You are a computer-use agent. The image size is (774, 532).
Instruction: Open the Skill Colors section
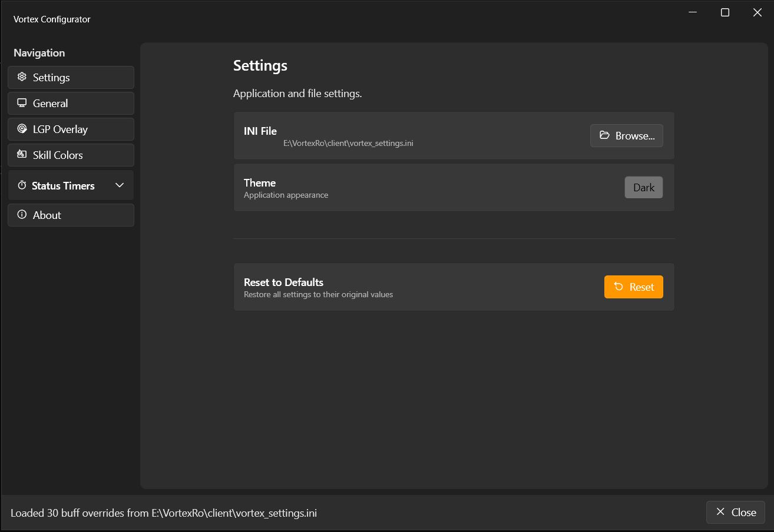71,155
